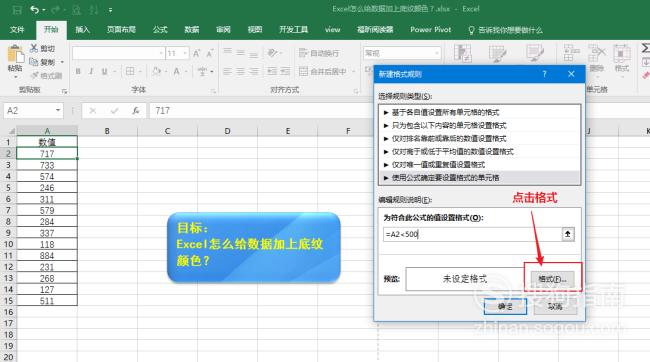Open the 文件 (File) tab
The width and height of the screenshot is (650, 362).
pyautogui.click(x=17, y=29)
